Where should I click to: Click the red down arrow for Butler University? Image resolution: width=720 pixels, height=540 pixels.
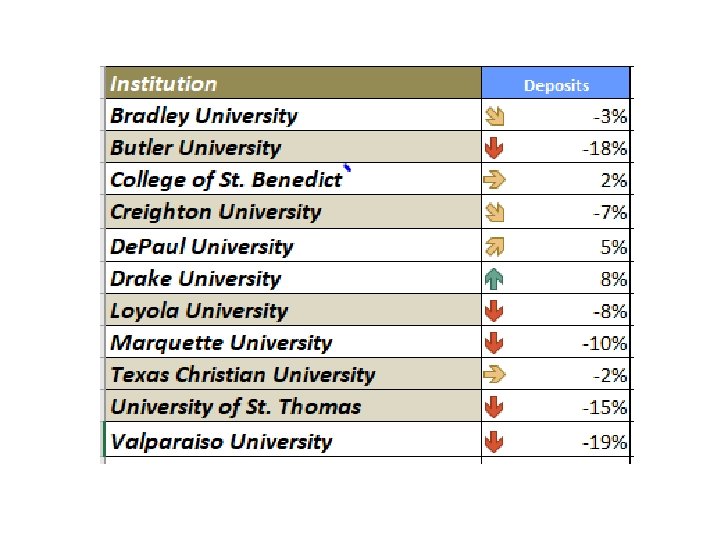pos(494,148)
